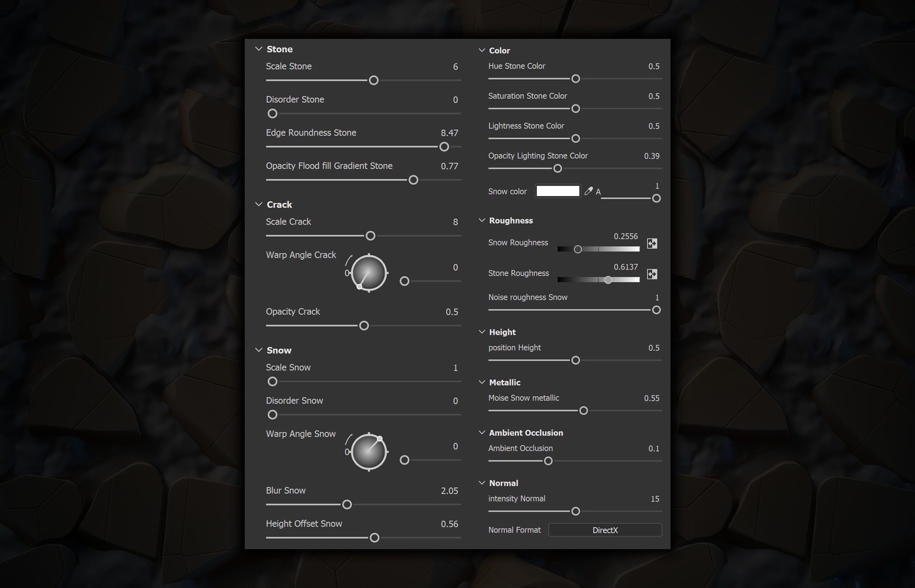
Task: Click the Ambient Occlusion slider handle
Action: click(548, 461)
